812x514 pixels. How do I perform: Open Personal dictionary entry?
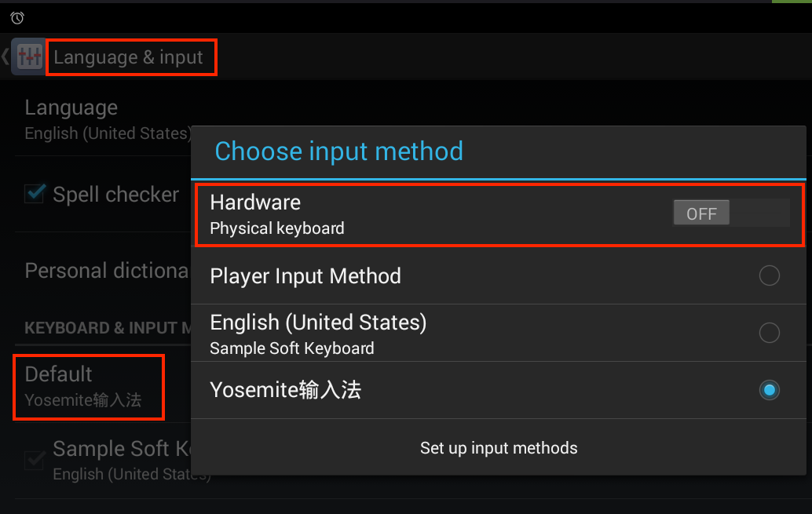point(103,270)
